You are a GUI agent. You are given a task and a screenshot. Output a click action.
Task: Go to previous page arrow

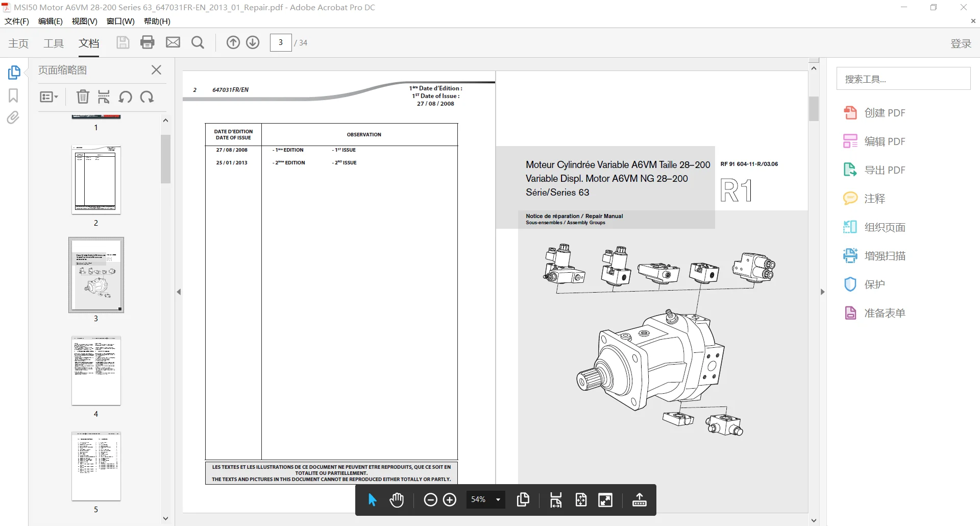click(x=233, y=42)
